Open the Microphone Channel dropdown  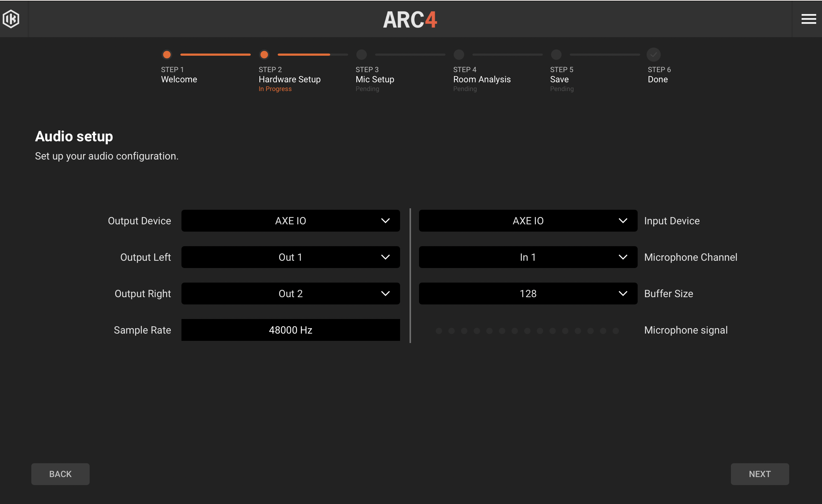[528, 257]
